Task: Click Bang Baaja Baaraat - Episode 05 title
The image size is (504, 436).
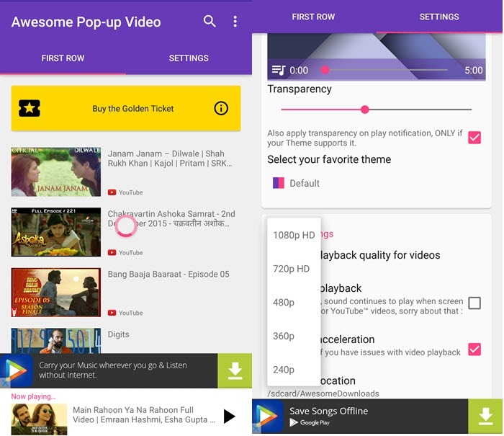Action: [168, 274]
